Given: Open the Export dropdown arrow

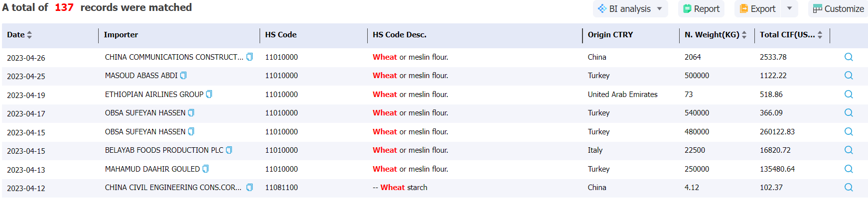Looking at the screenshot, I should (789, 8).
